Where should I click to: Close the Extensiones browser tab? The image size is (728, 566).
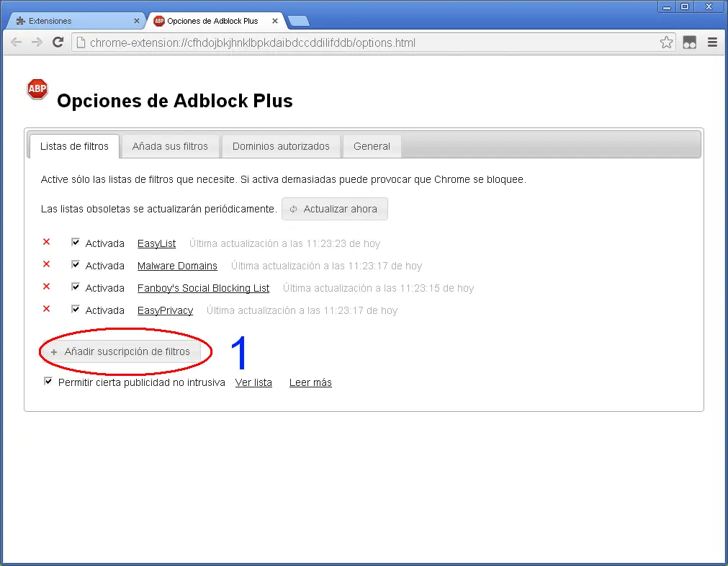137,21
